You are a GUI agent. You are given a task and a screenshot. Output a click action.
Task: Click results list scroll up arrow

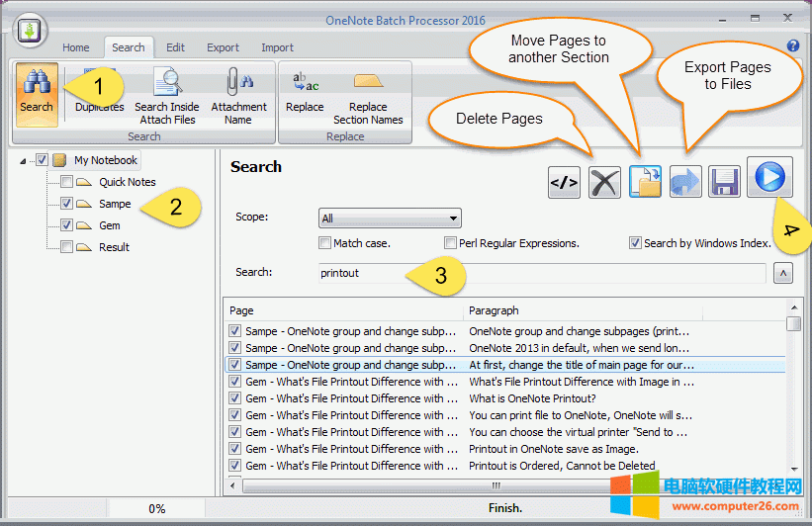pyautogui.click(x=794, y=307)
